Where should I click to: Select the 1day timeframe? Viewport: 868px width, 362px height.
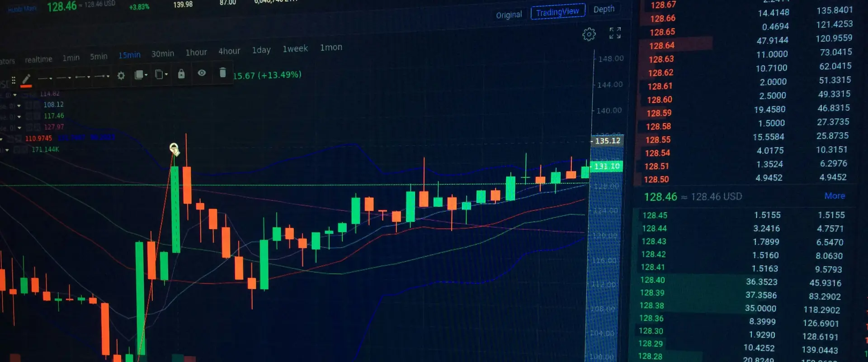[261, 50]
